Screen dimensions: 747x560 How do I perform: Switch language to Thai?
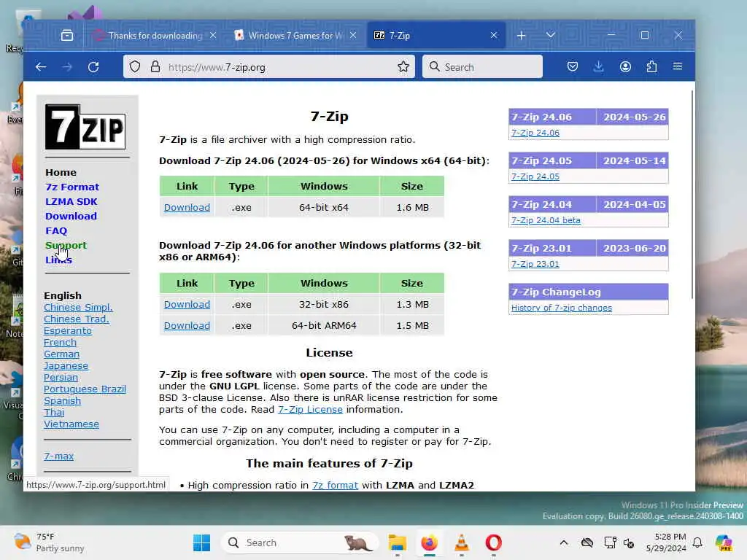click(x=54, y=413)
